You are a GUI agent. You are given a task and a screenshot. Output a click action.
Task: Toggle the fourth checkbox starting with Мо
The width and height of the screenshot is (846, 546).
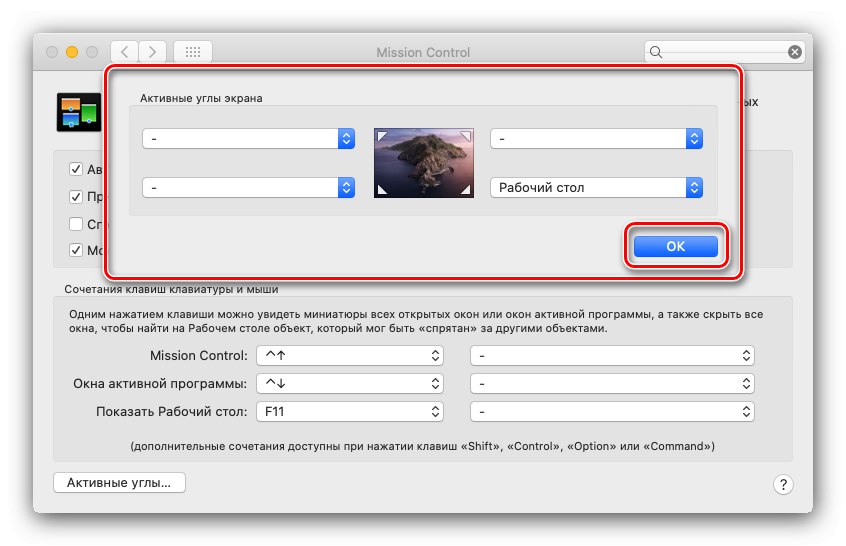pos(76,250)
